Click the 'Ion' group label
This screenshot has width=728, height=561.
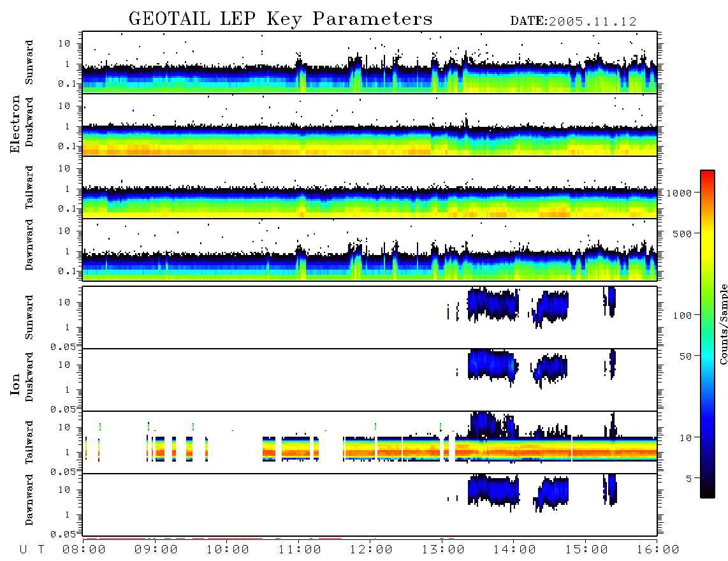15,384
